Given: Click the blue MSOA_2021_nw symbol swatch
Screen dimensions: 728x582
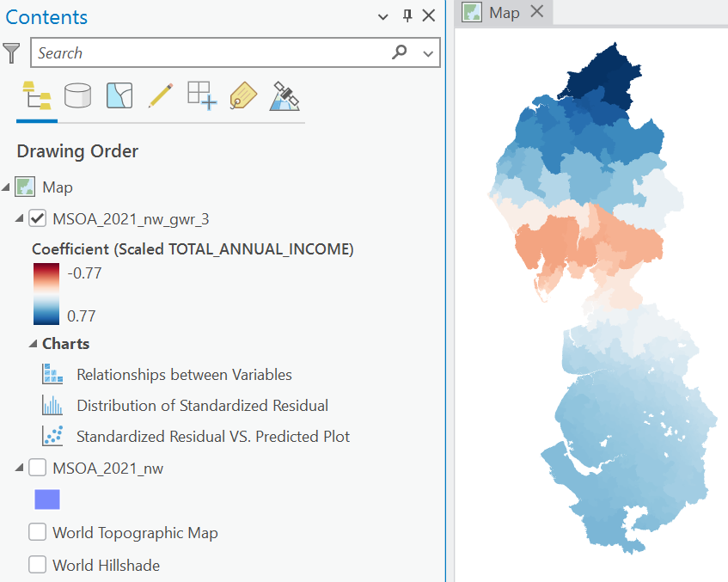Looking at the screenshot, I should point(47,499).
